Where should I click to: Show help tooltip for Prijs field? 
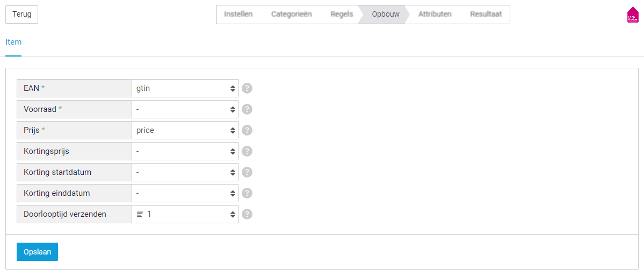coord(247,130)
